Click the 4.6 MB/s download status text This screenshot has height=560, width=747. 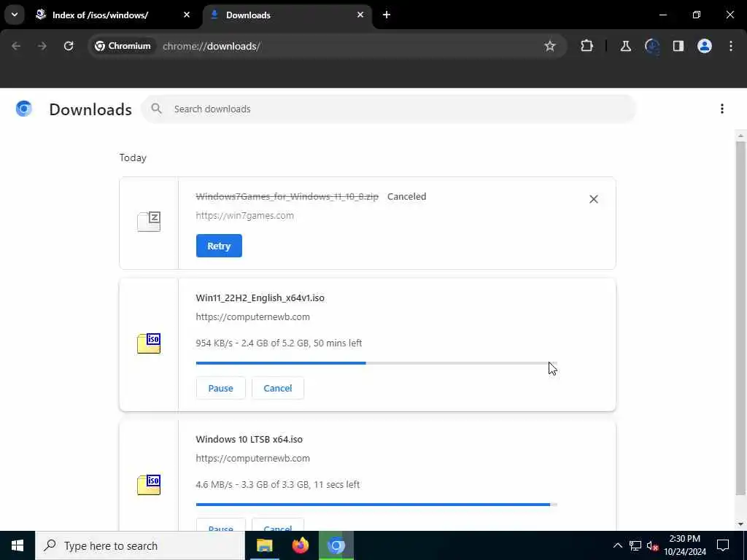278,485
